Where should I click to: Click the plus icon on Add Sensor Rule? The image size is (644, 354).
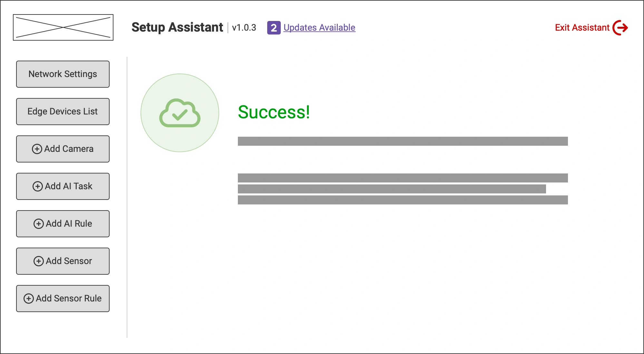pyautogui.click(x=29, y=299)
